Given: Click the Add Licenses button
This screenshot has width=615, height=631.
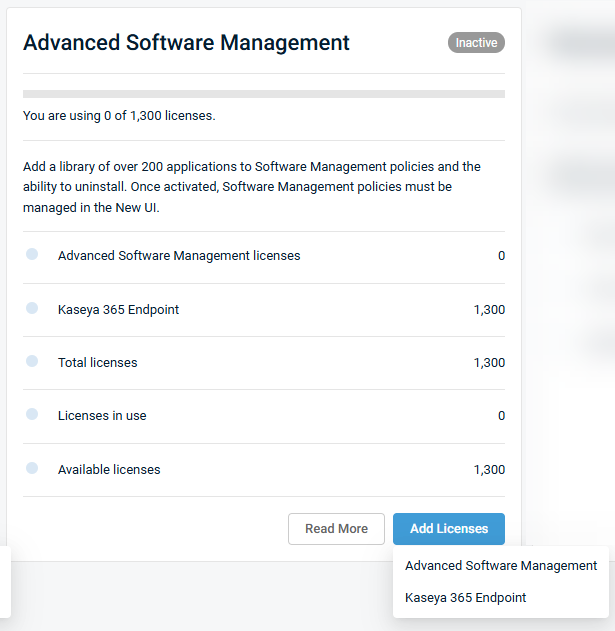Looking at the screenshot, I should tap(449, 528).
